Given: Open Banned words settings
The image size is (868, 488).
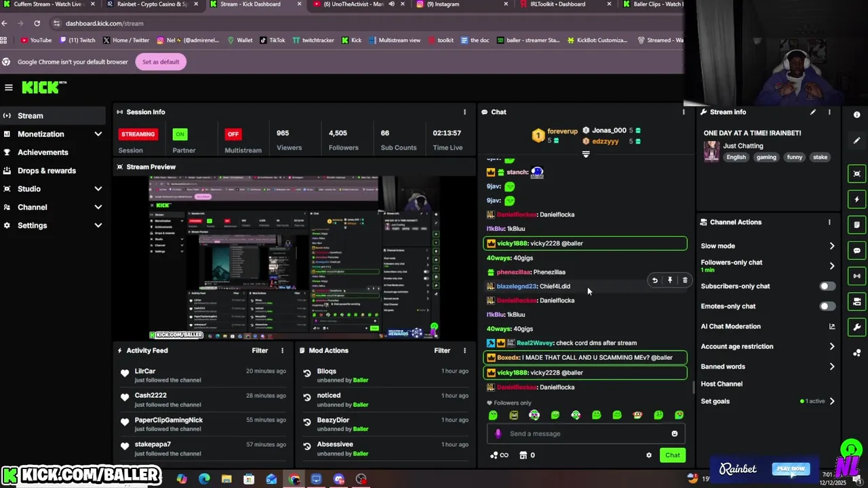Looking at the screenshot, I should coord(768,367).
